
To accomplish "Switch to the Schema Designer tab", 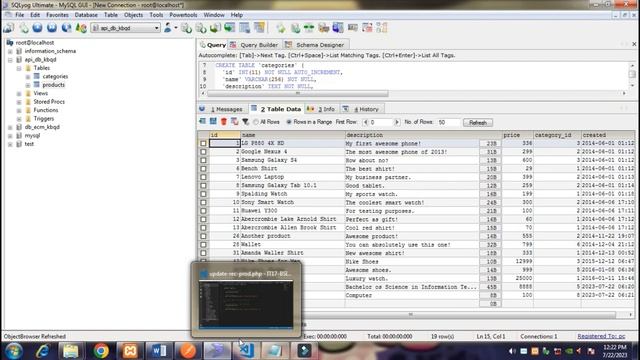I will pos(315,45).
